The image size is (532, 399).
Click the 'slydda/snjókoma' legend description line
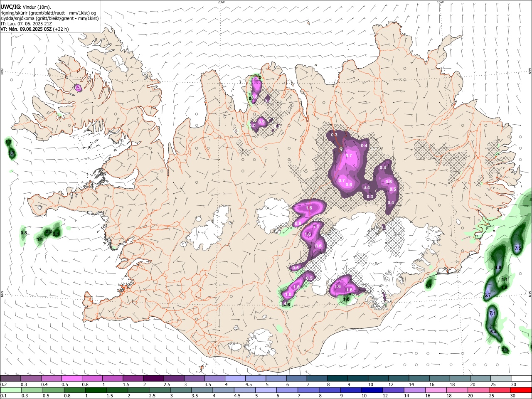click(49, 18)
